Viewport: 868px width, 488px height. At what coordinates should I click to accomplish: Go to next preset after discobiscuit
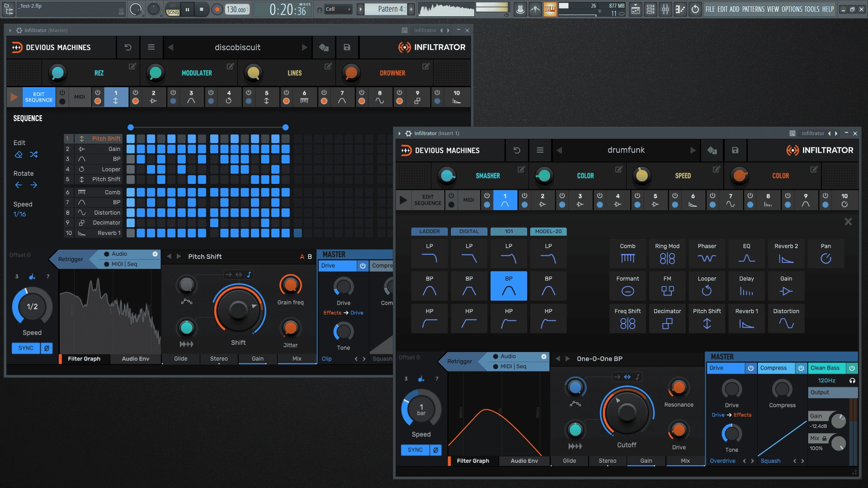[x=304, y=47]
